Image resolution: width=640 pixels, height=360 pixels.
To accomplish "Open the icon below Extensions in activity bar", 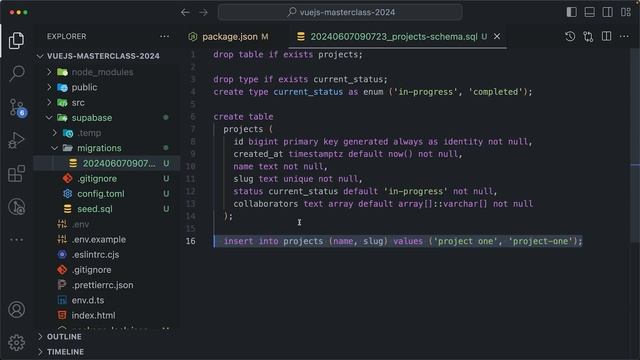I will point(16,207).
